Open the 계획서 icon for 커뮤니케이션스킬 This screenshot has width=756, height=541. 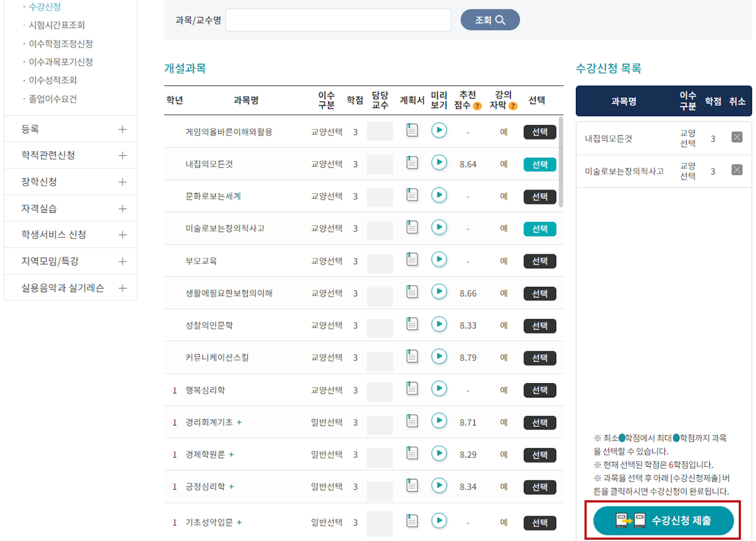412,357
